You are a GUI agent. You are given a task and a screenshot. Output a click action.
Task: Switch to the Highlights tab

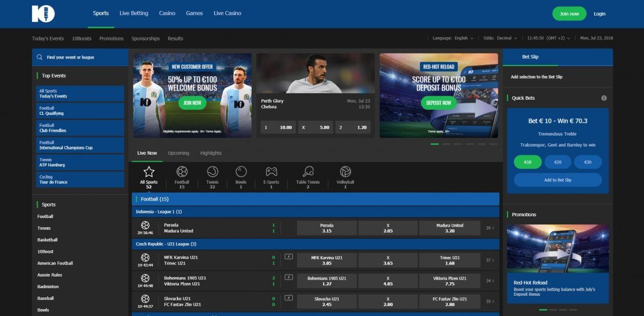pos(211,153)
